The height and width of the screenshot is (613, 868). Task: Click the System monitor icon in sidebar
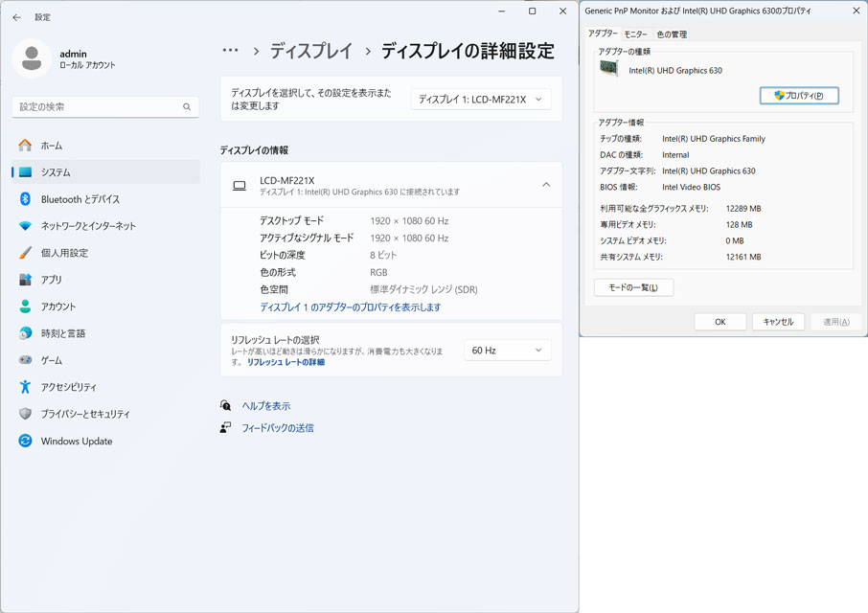[x=25, y=172]
